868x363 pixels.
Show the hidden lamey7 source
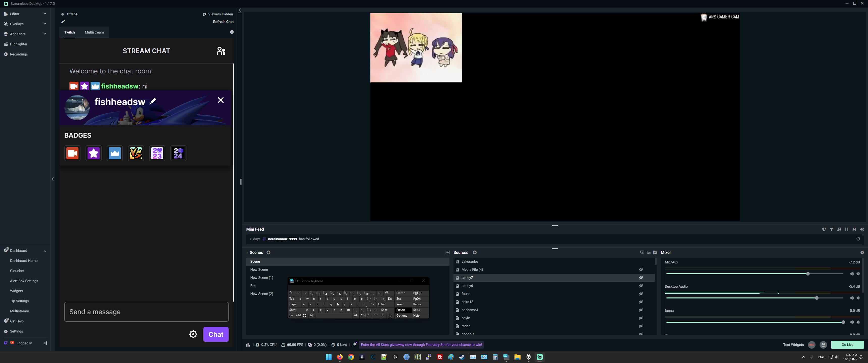(x=641, y=278)
